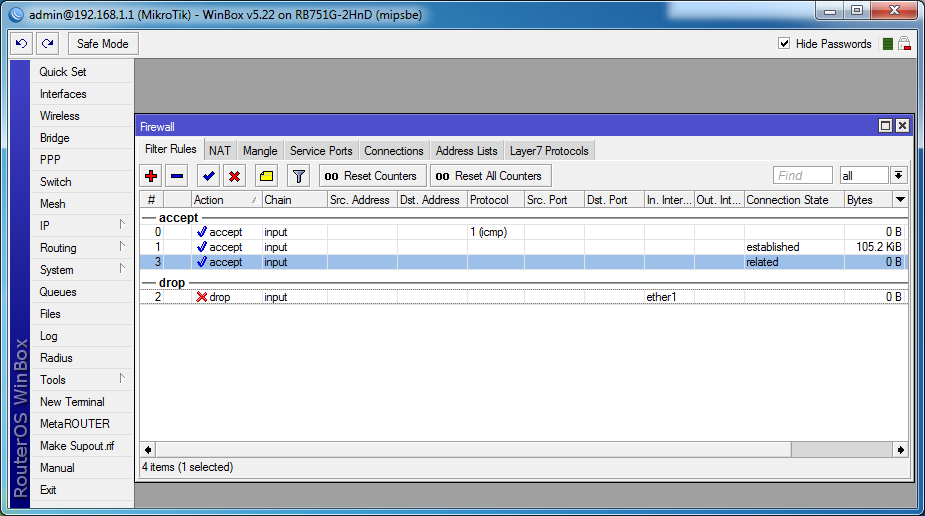
Task: Open Bridge menu item
Action: tap(55, 138)
